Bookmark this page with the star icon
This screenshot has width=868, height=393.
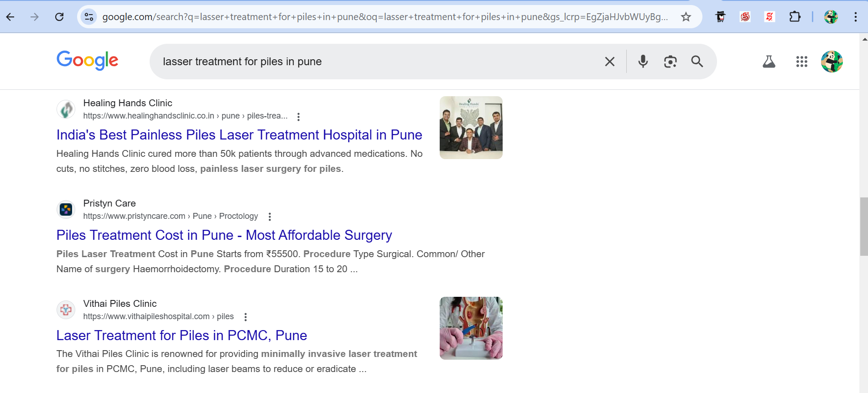[x=686, y=17]
